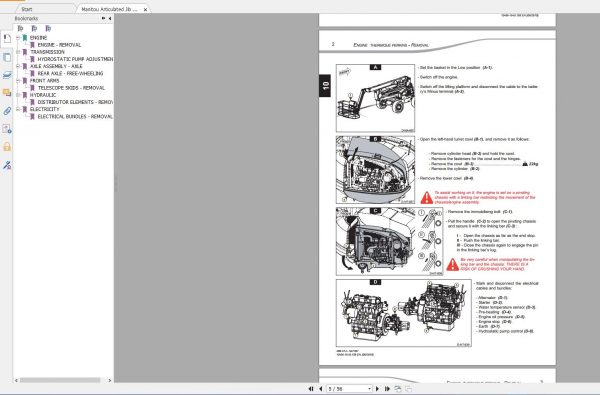Click the second bookmark toolbar icon
Viewport: 600px width, 395px height.
click(x=34, y=28)
